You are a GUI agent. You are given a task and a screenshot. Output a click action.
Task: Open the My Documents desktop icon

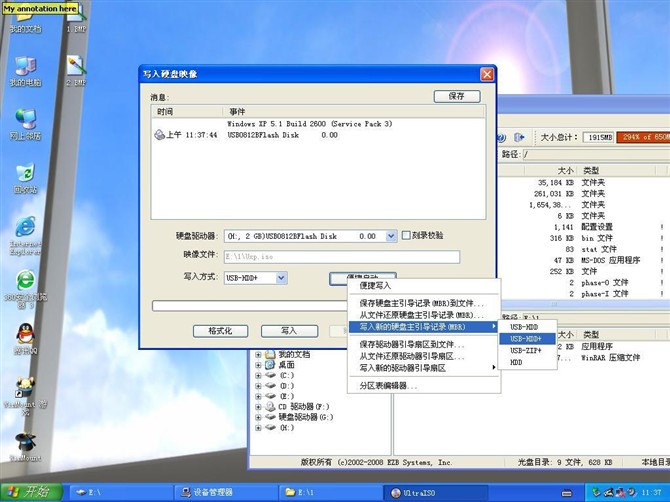click(x=24, y=20)
